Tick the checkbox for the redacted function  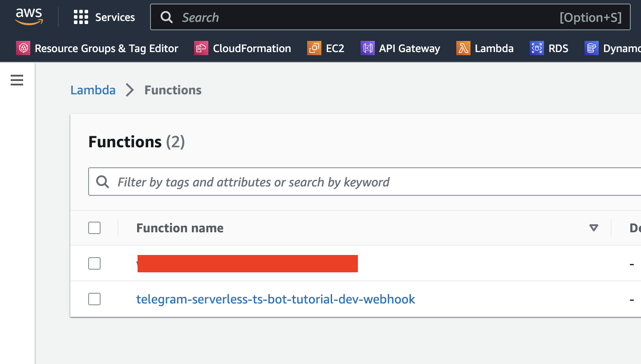pos(94,263)
